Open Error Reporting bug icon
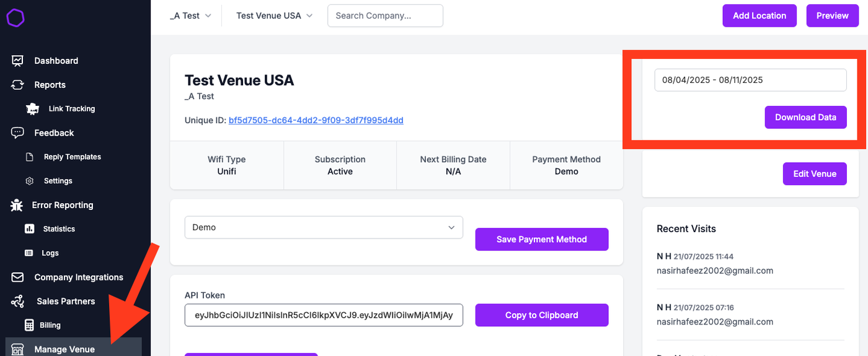The image size is (868, 356). [17, 205]
